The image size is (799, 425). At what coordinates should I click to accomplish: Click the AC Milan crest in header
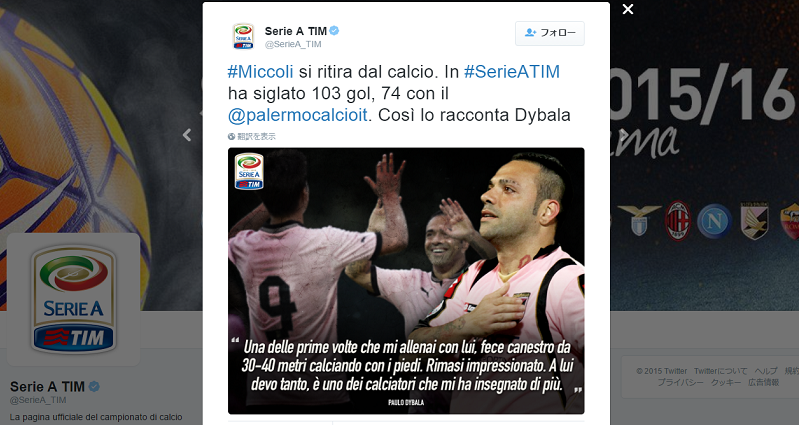click(678, 221)
